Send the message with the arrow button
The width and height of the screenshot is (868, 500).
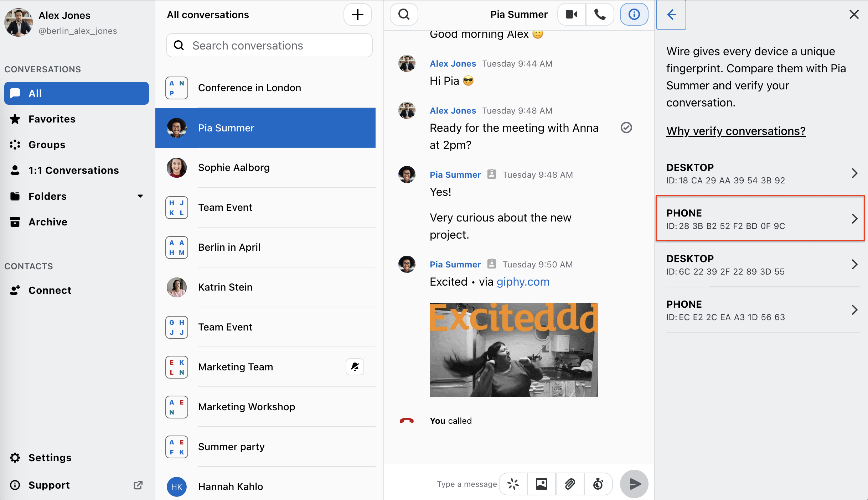tap(634, 484)
